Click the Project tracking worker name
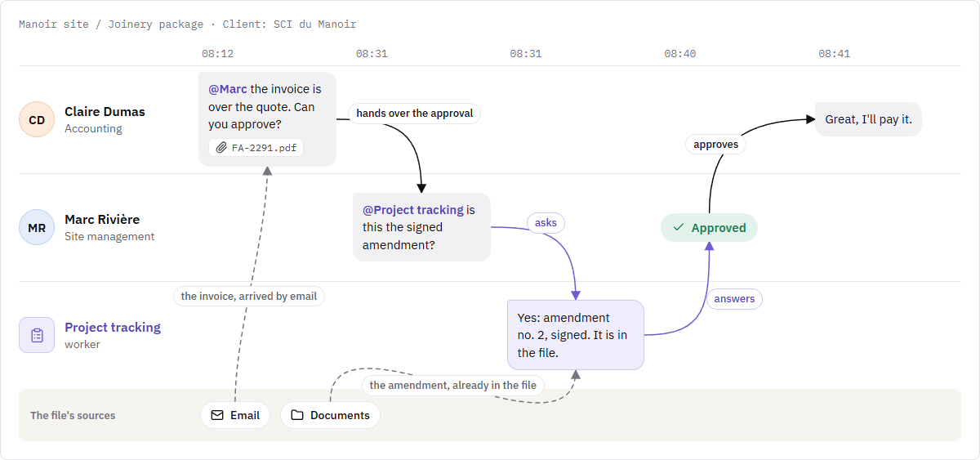Screen dimensions: 980x460 click(113, 327)
